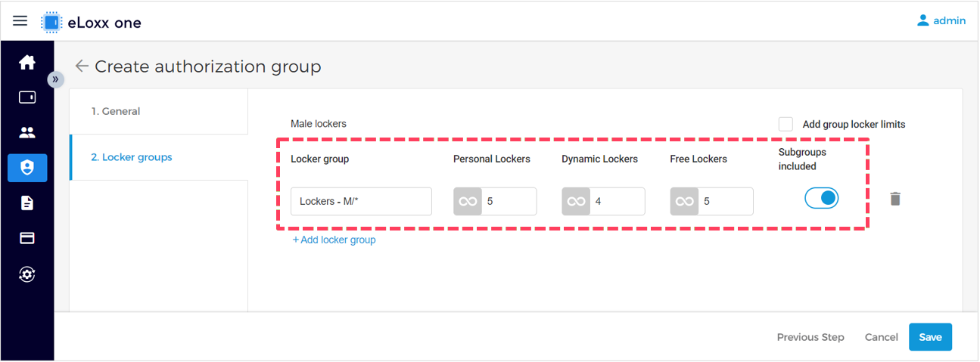Delete the Lockers - M/* row with trash icon
The width and height of the screenshot is (980, 362).
(x=895, y=199)
